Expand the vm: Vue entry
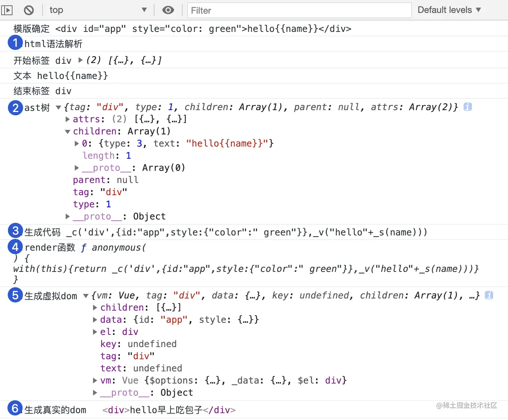Image resolution: width=508 pixels, height=420 pixels. pyautogui.click(x=95, y=381)
